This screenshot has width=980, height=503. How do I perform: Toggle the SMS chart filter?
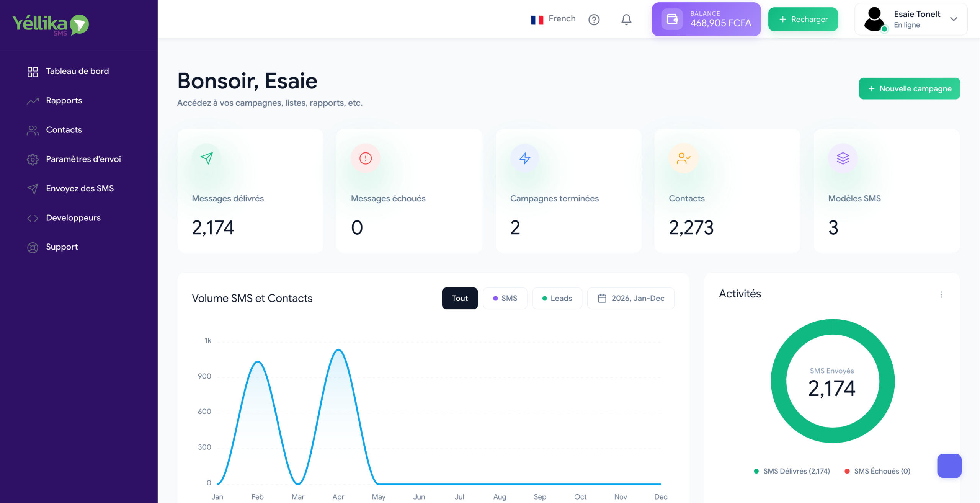tap(505, 298)
